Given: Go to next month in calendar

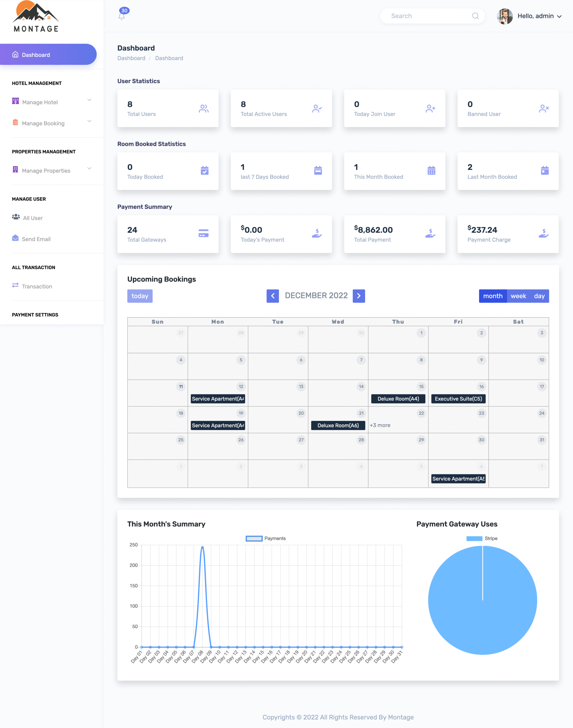Looking at the screenshot, I should [x=359, y=296].
